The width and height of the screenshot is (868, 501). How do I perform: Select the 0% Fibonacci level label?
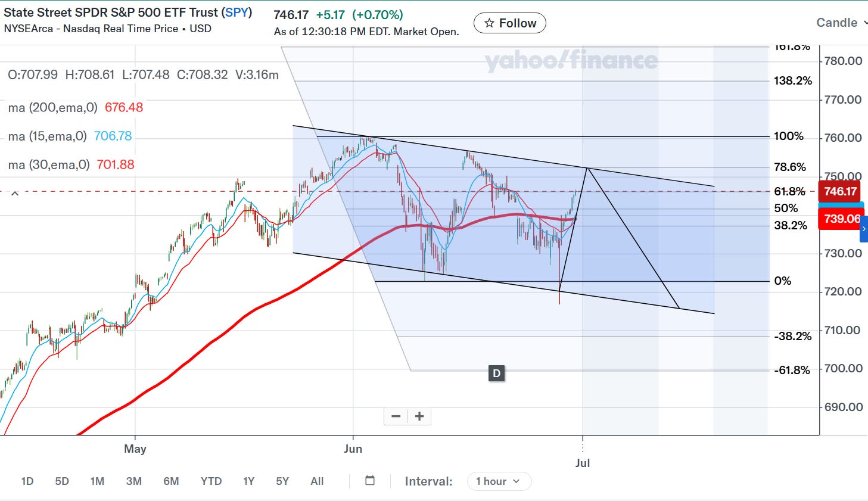point(782,281)
